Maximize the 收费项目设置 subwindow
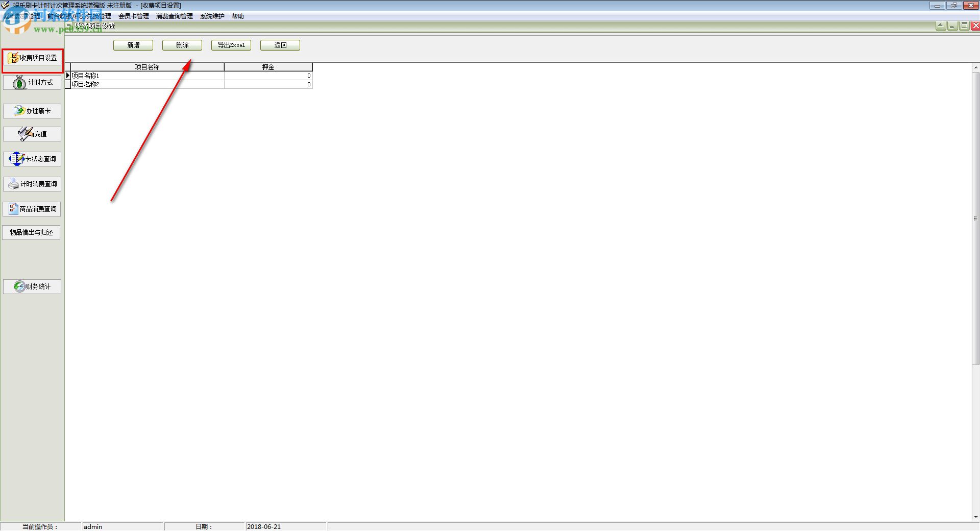Viewport: 980px width, 531px height. [x=964, y=26]
